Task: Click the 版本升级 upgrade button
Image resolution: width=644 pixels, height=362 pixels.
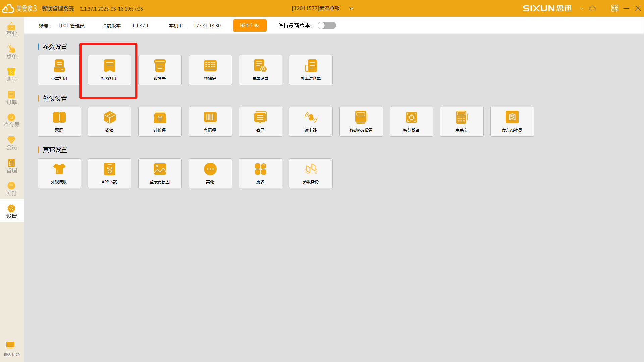Action: tap(250, 25)
